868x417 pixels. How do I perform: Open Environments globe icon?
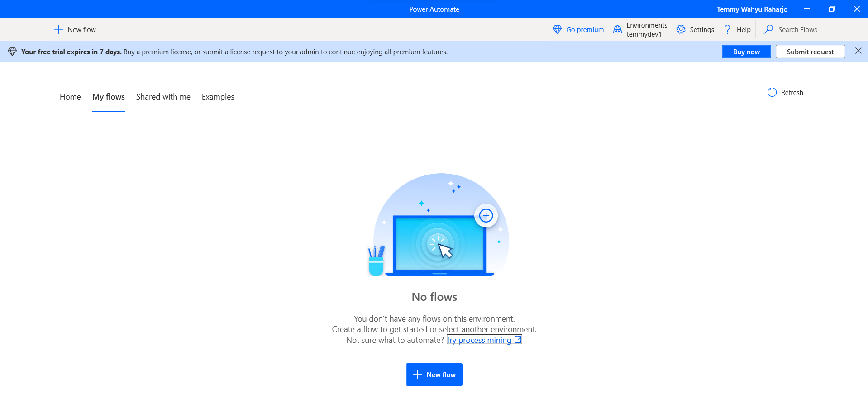tap(617, 30)
